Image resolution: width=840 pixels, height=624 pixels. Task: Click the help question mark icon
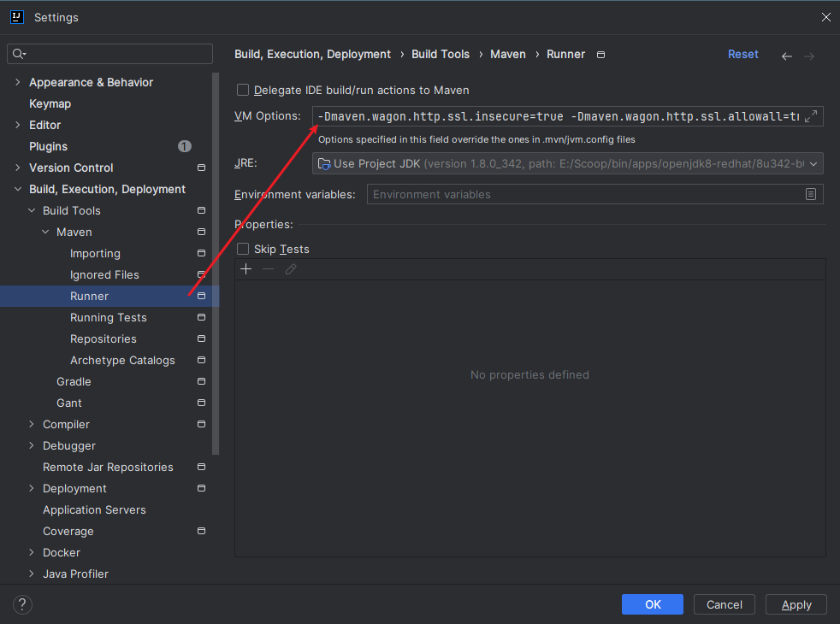click(22, 604)
